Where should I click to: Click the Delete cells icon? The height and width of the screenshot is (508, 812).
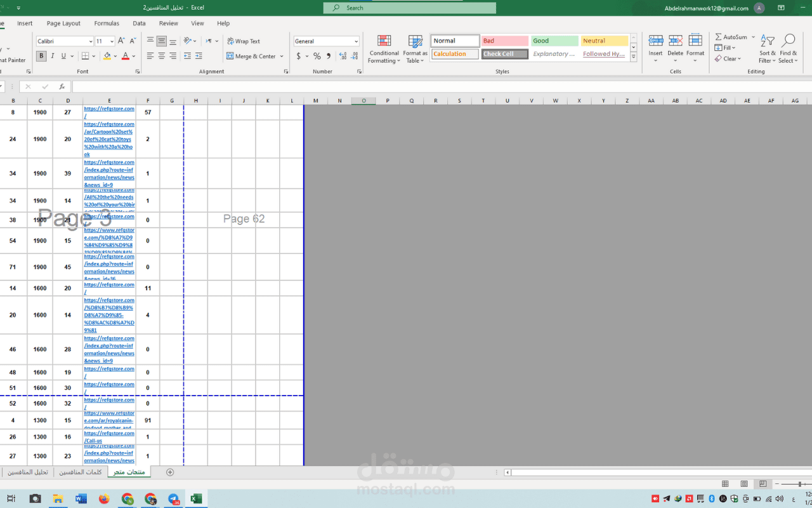[x=676, y=41]
